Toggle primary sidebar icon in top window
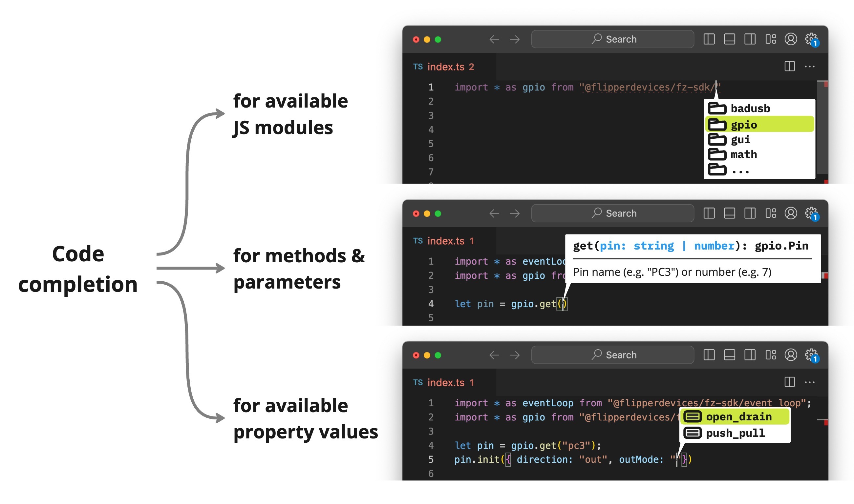854x504 pixels. pos(709,39)
